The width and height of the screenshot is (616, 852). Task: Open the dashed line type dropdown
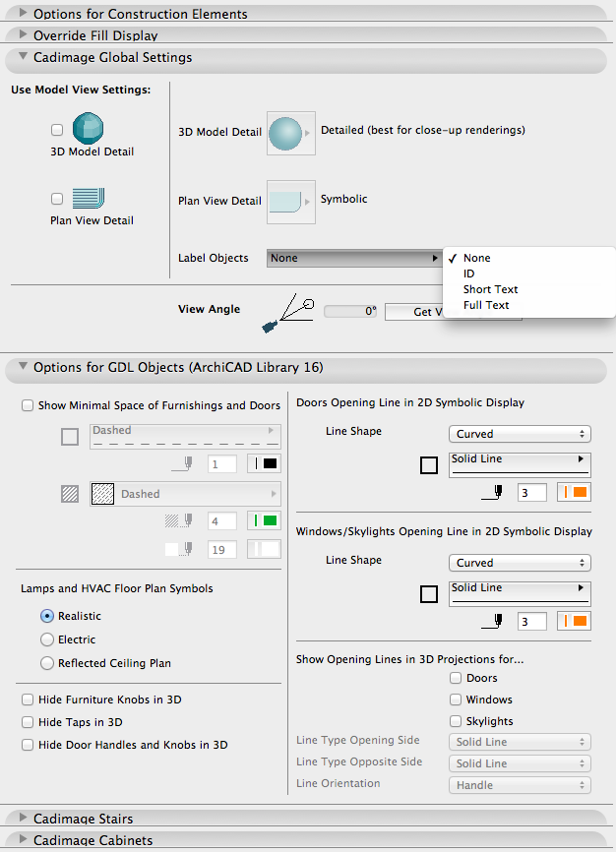(185, 436)
